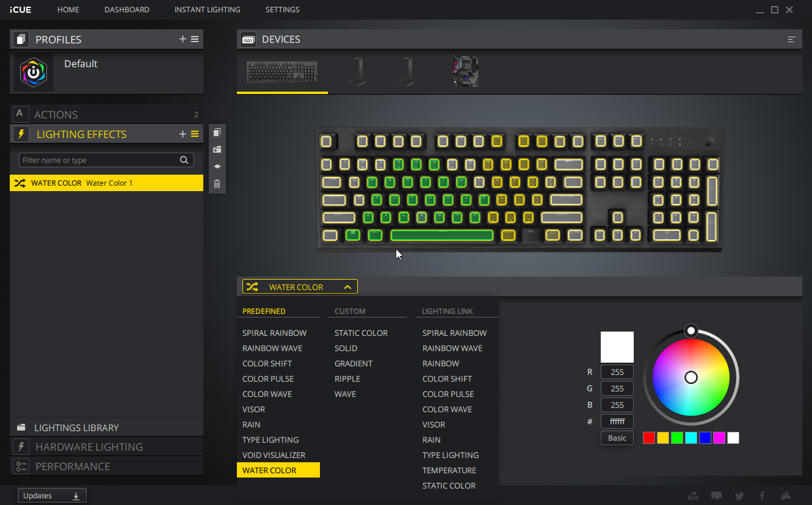Click the save to library icon
Image resolution: width=812 pixels, height=505 pixels.
(217, 149)
